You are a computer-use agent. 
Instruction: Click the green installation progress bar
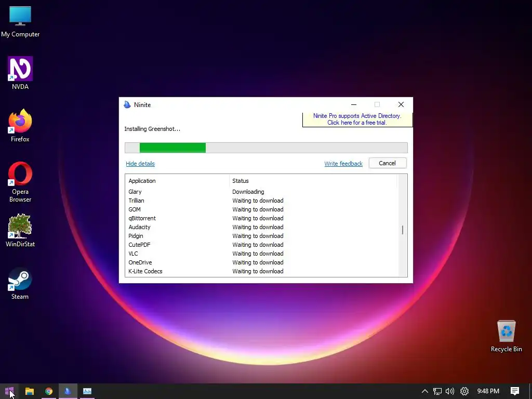coord(172,148)
